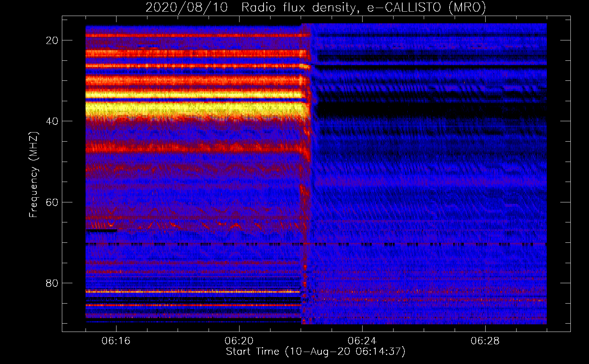Select the 06:20 time tick label

point(239,341)
